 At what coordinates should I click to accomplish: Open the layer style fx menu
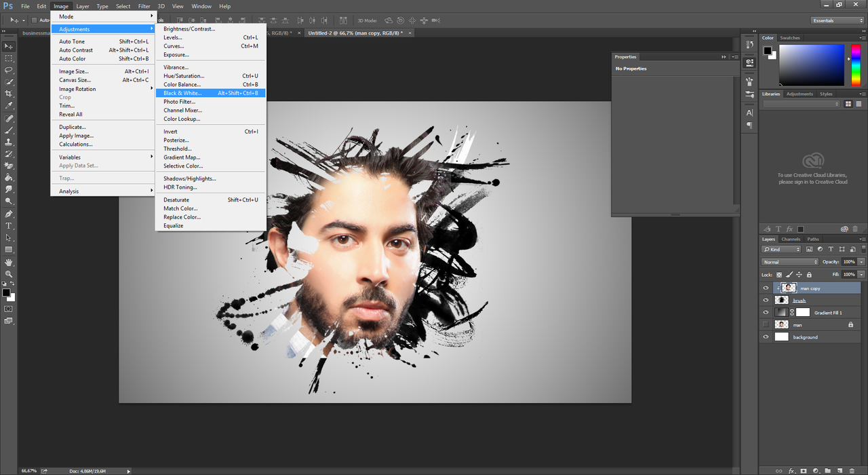coord(791,470)
